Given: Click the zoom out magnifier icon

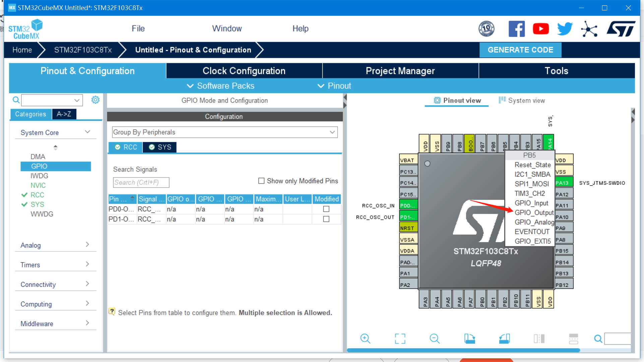Looking at the screenshot, I should [434, 339].
